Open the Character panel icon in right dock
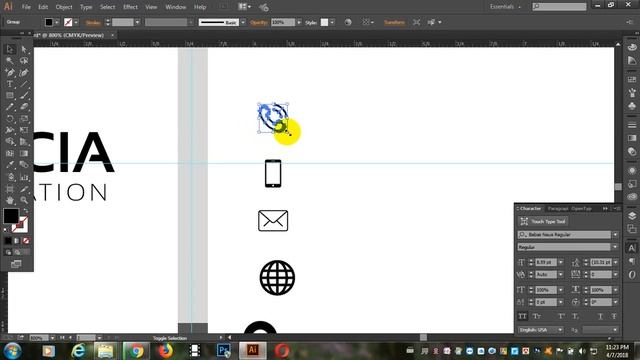The width and height of the screenshot is (640, 360). (632, 248)
